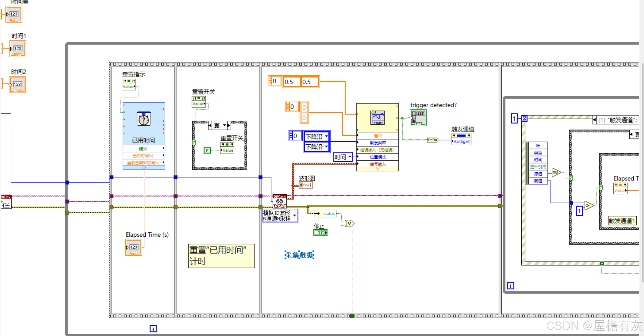Select the waveform graph indicator terminal

click(306, 185)
